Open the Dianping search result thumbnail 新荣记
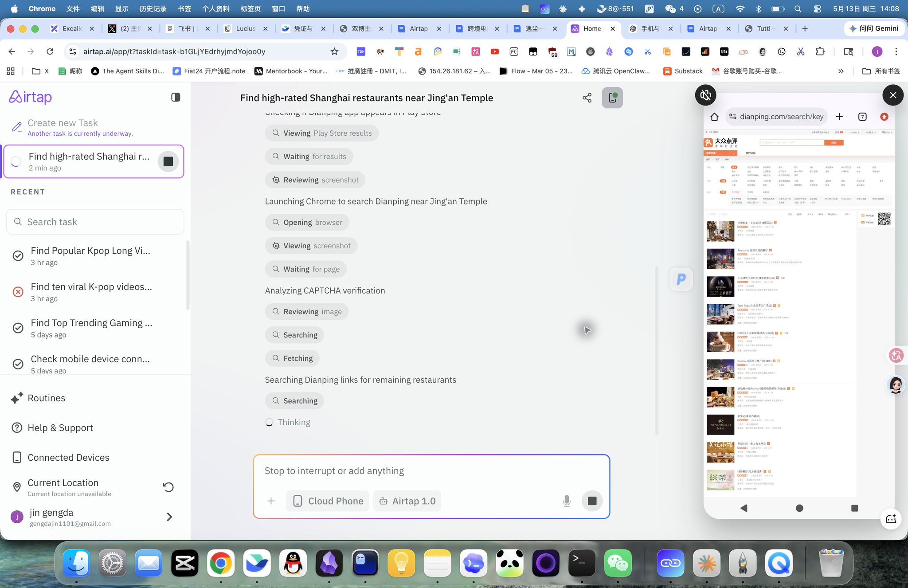This screenshot has width=908, height=588. point(720,425)
